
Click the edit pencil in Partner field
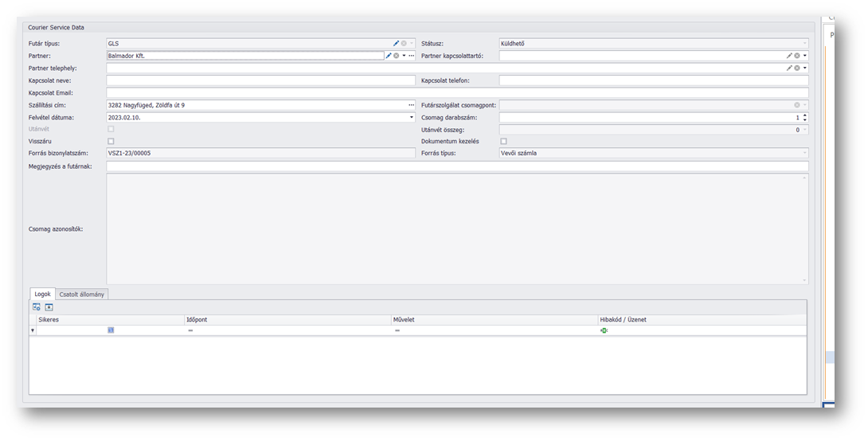389,56
